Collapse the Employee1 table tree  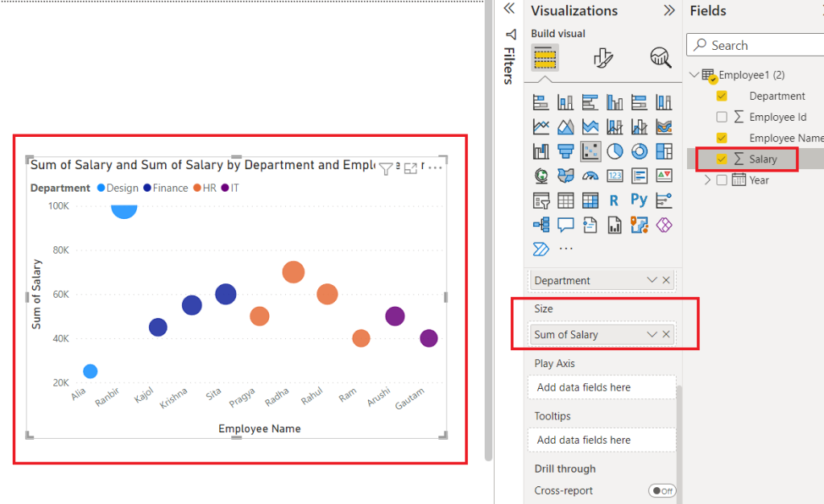click(x=693, y=74)
